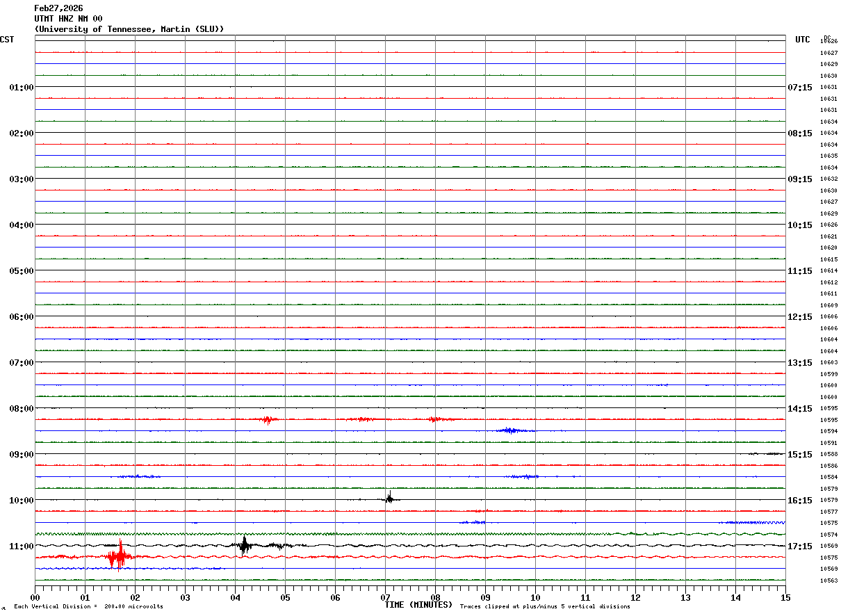Click the 01:00 CST time label
This screenshot has width=841, height=616.
click(x=22, y=87)
